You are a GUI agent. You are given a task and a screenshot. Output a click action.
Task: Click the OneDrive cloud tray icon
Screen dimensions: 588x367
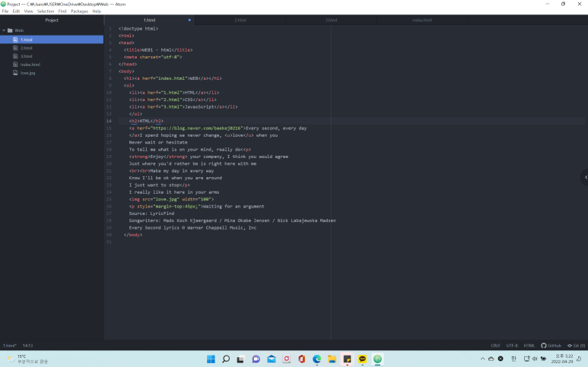pyautogui.click(x=491, y=359)
